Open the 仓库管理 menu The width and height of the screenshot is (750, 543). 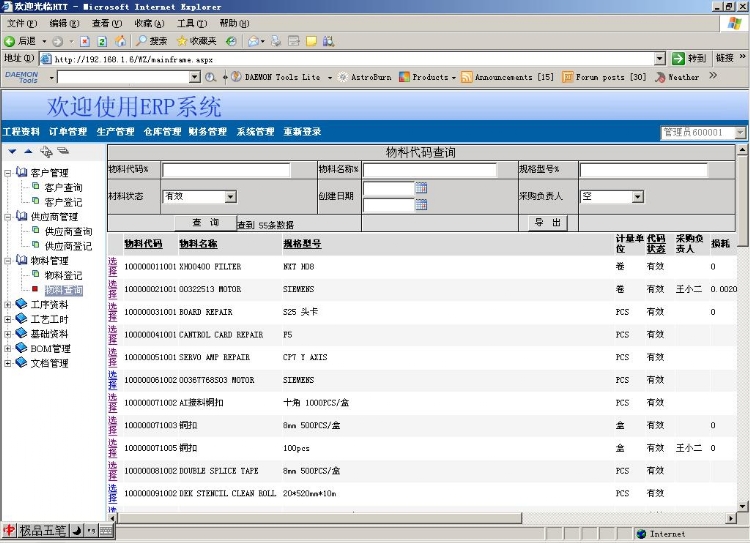coord(162,132)
